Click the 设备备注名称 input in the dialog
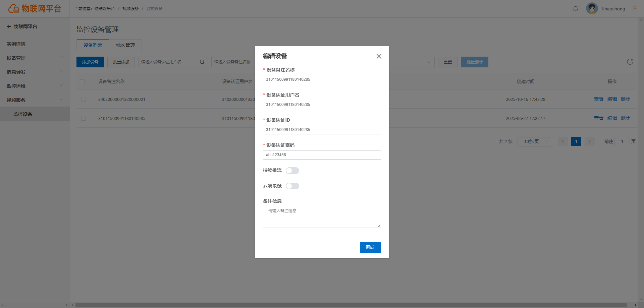 (322, 79)
